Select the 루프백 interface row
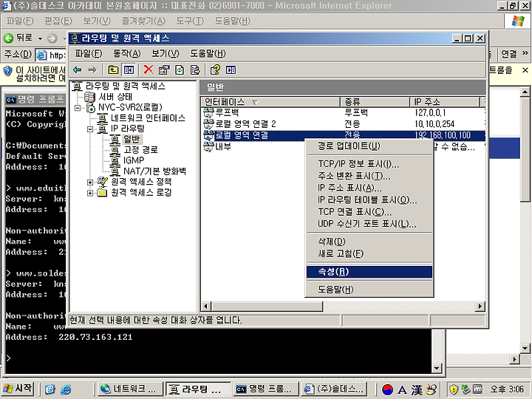Image resolution: width=532 pixels, height=399 pixels. pos(344,112)
